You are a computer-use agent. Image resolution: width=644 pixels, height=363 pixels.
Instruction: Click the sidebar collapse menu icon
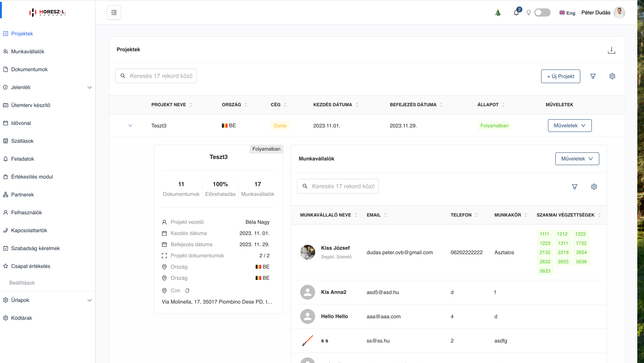coord(114,13)
